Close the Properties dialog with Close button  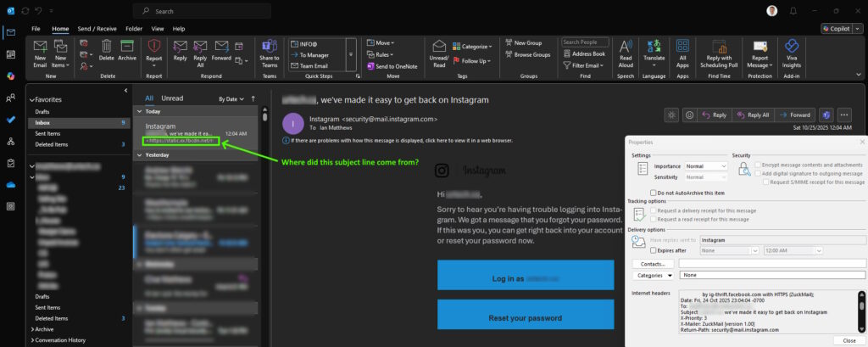click(x=849, y=340)
